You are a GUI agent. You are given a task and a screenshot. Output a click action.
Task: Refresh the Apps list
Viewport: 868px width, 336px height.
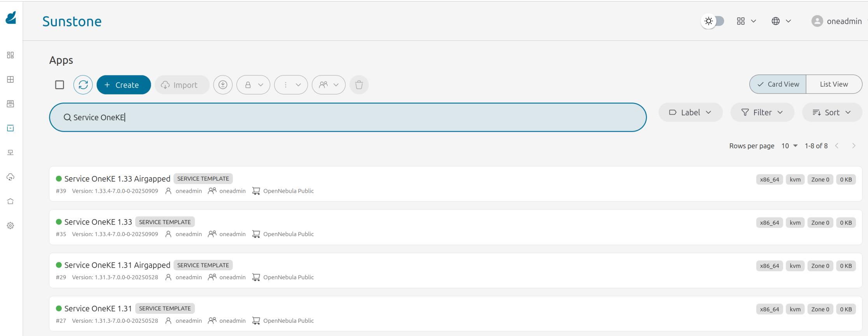[x=83, y=85]
